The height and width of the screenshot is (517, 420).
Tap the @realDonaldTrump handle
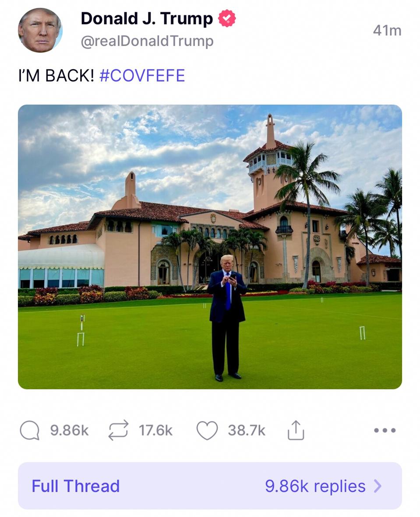147,41
